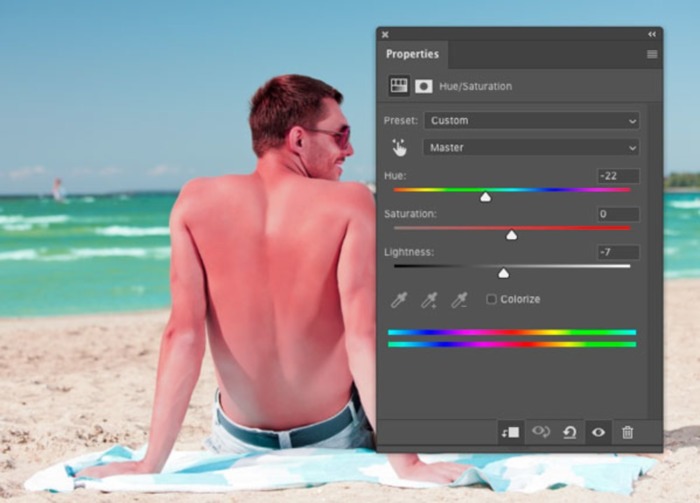This screenshot has height=503, width=700.
Task: Open the Master channel dropdown
Action: click(531, 147)
